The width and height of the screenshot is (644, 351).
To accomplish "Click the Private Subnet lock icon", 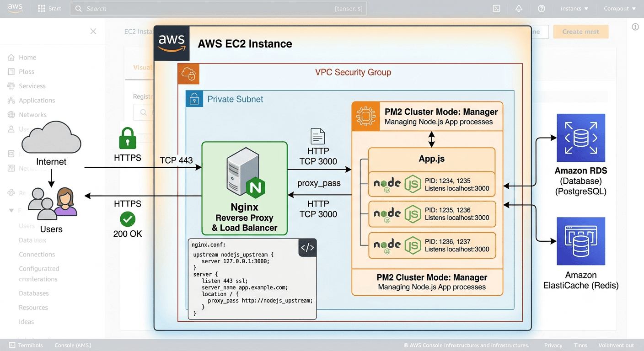I will 194,99.
